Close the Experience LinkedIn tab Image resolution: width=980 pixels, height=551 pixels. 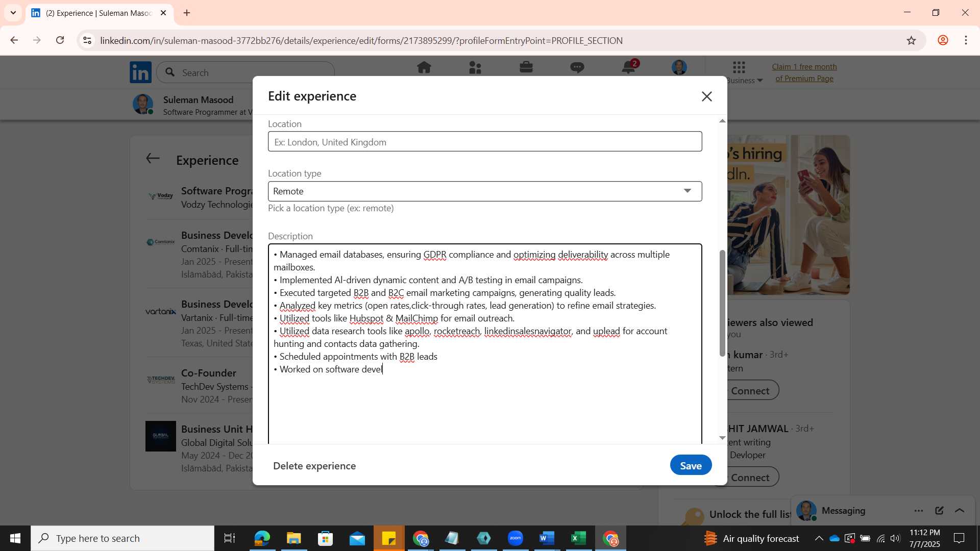click(163, 13)
